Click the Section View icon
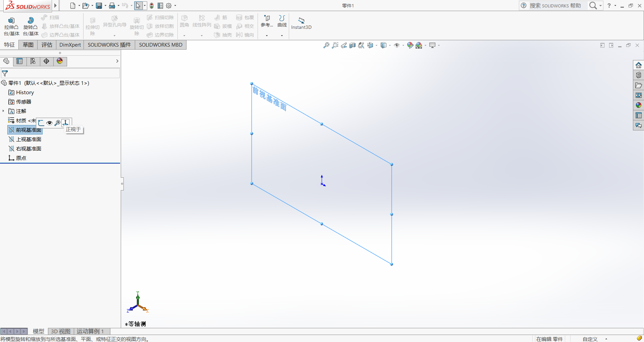Viewport: 644px width, 342px height. coord(352,45)
